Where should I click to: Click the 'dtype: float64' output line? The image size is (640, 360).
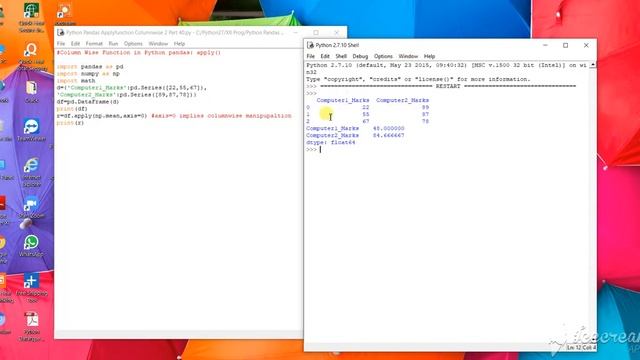[331, 142]
